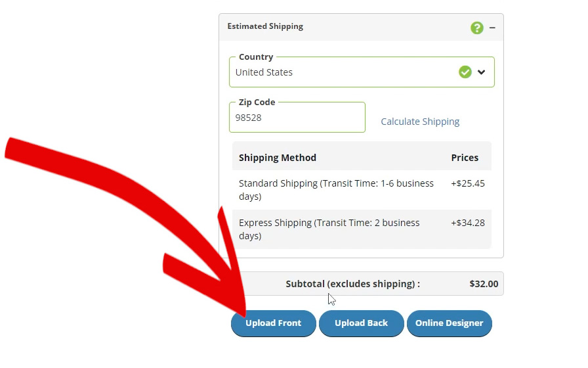Click the Prices column header
The image size is (588, 368).
coord(465,158)
